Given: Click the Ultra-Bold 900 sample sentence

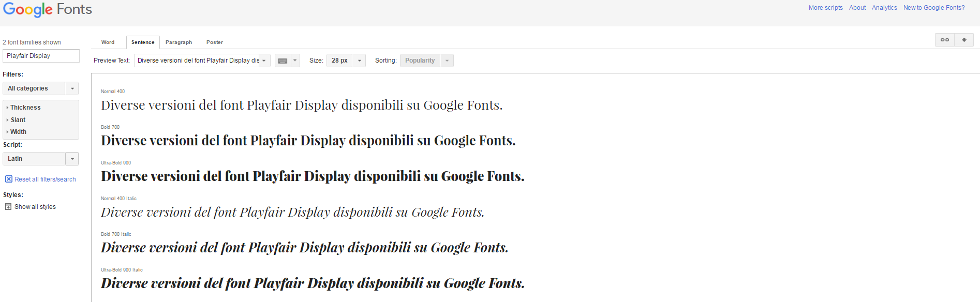Looking at the screenshot, I should point(313,176).
